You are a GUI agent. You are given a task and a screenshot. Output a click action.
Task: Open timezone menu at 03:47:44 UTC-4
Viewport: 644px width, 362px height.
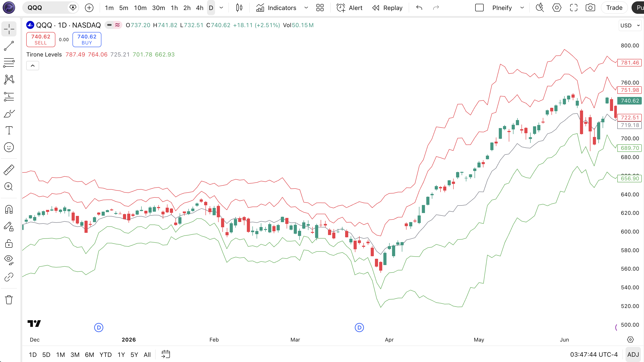[594, 354]
